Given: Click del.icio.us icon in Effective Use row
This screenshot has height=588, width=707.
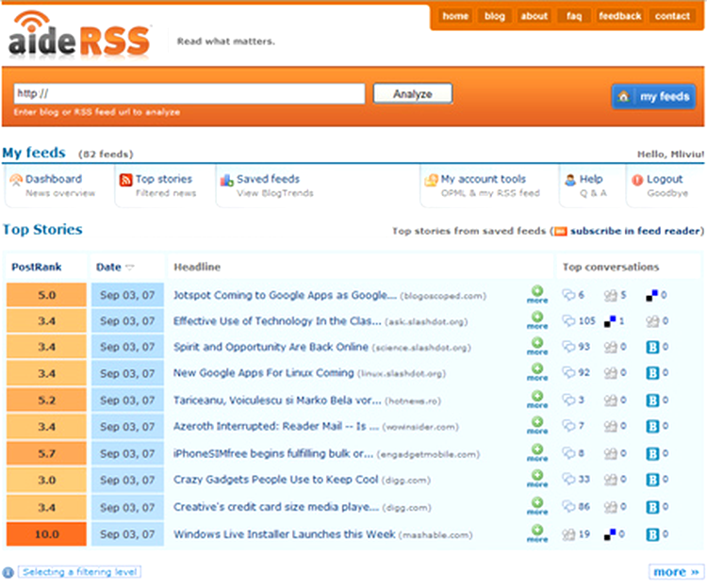Looking at the screenshot, I should [x=610, y=321].
